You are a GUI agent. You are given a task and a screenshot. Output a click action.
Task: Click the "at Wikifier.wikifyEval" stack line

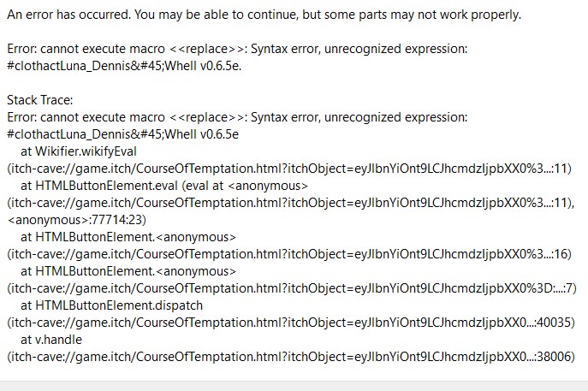pyautogui.click(x=79, y=151)
